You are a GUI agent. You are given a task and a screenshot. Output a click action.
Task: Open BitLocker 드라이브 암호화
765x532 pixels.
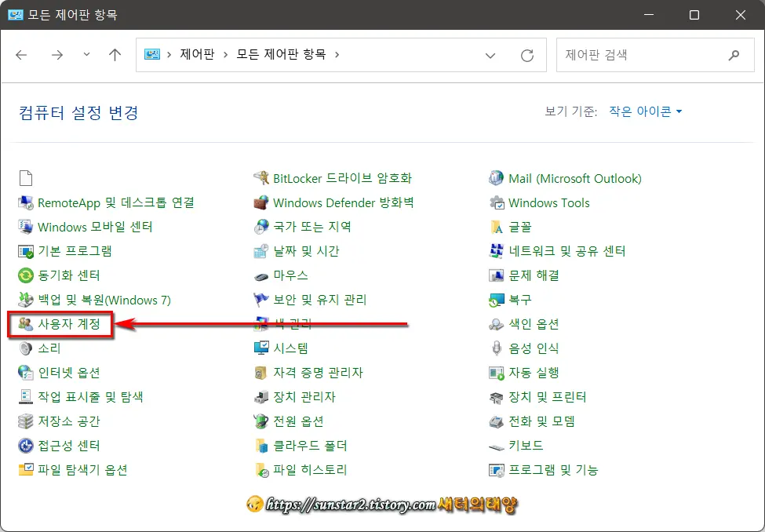(x=341, y=178)
